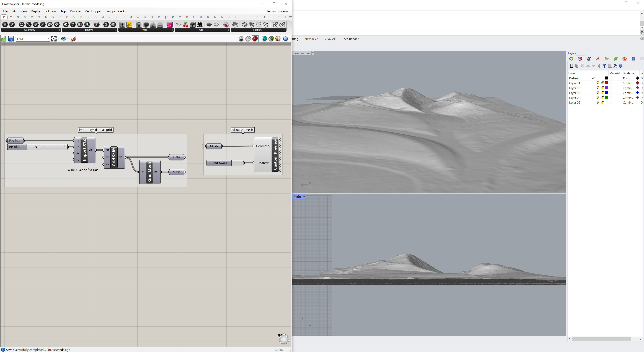Expand the Perspective viewport menu arrow

click(x=313, y=53)
